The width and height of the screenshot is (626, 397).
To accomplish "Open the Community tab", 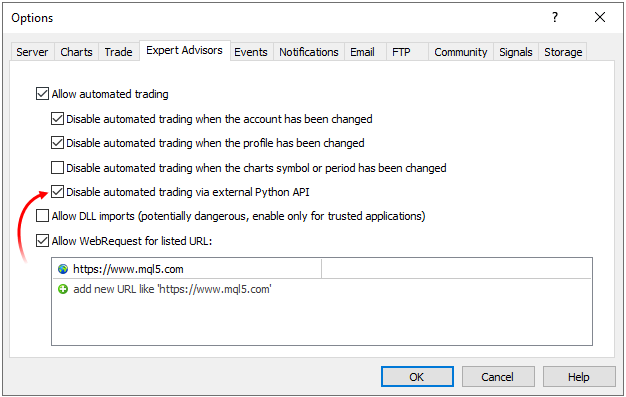I will pos(461,52).
